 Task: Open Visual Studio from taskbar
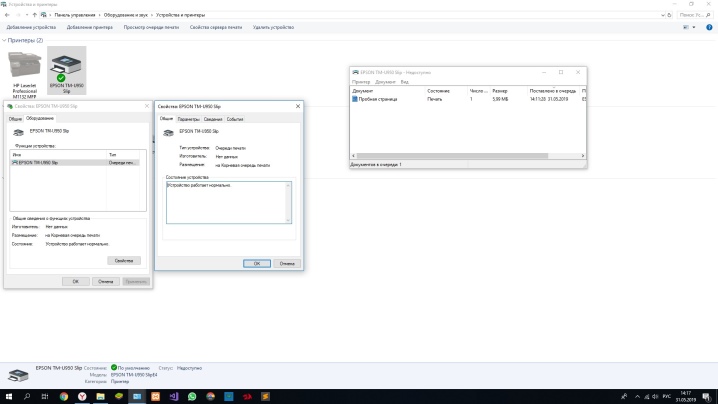pos(174,397)
